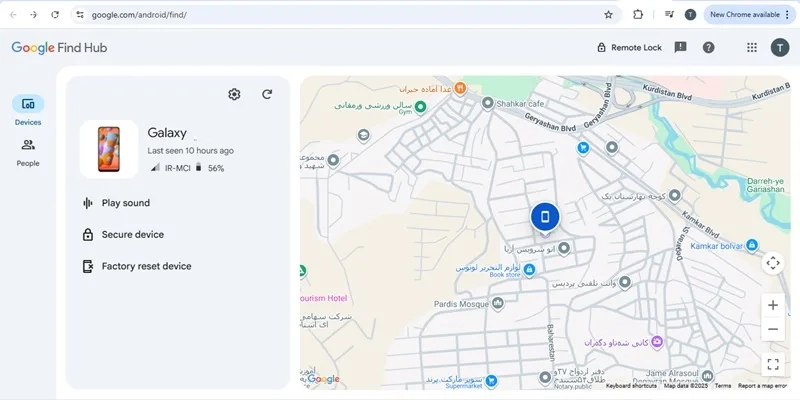
Task: Switch to the People sidebar tab
Action: coord(28,152)
